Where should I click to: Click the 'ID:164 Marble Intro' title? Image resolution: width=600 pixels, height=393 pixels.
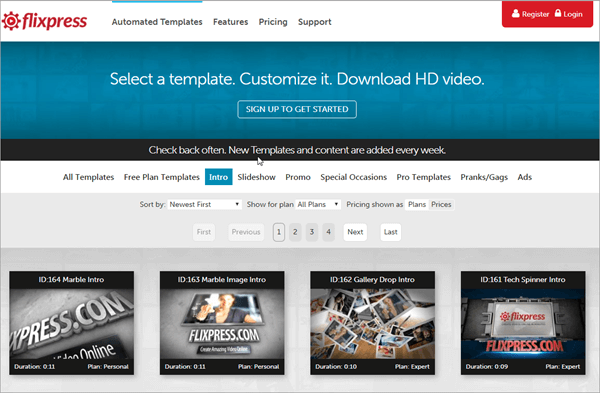click(x=71, y=280)
